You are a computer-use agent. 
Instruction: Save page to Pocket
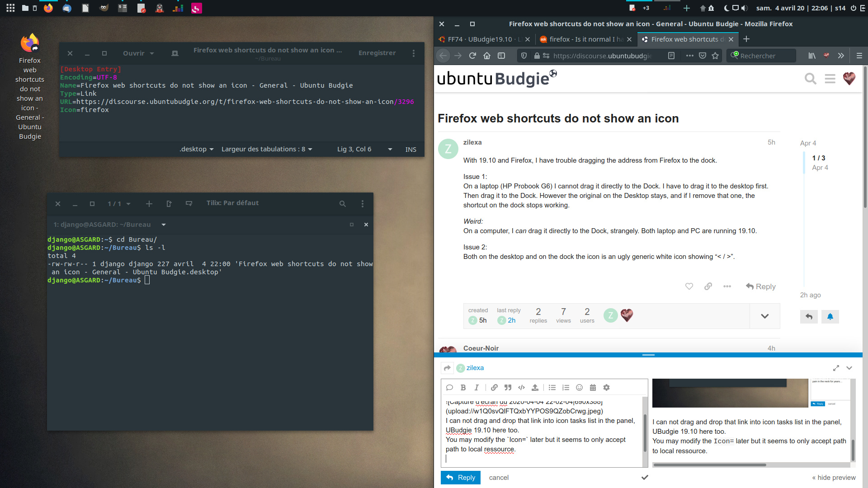(703, 56)
